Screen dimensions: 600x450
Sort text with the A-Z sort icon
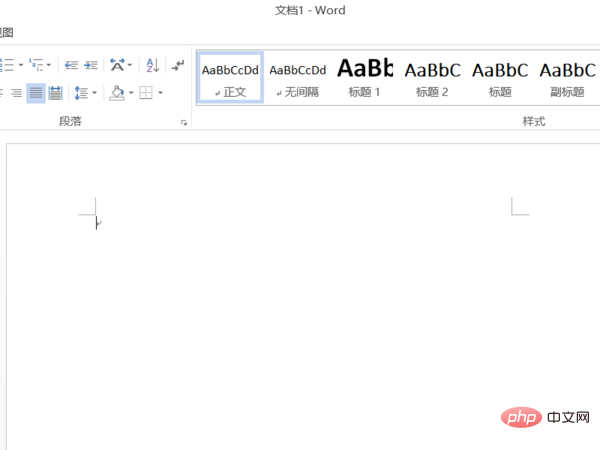pyautogui.click(x=152, y=65)
